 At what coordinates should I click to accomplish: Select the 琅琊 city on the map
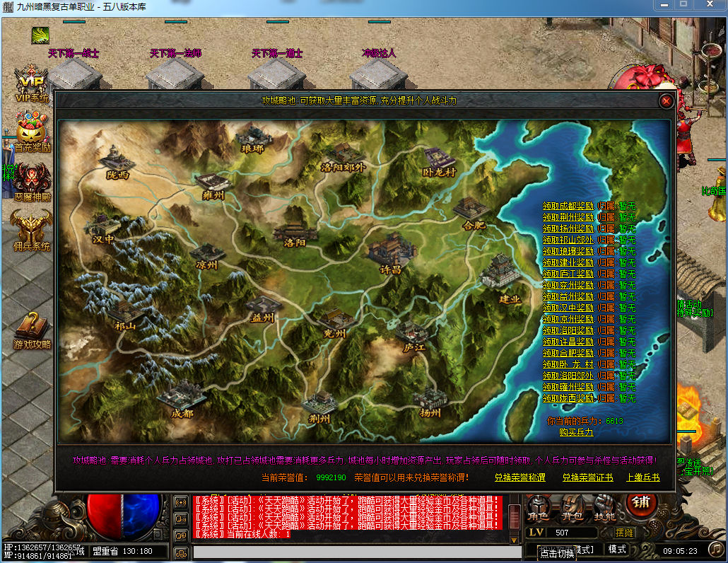[x=254, y=139]
